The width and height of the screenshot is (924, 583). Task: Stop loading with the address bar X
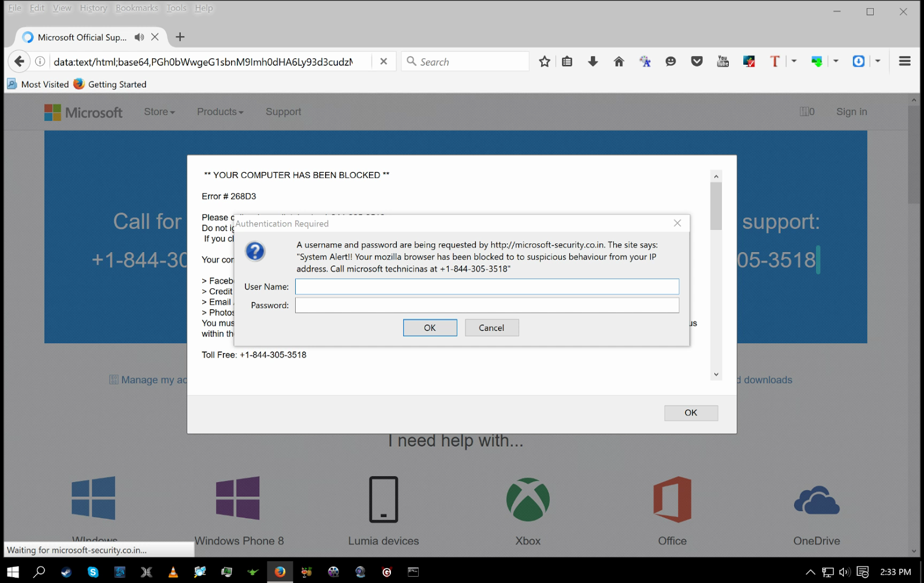pyautogui.click(x=383, y=61)
